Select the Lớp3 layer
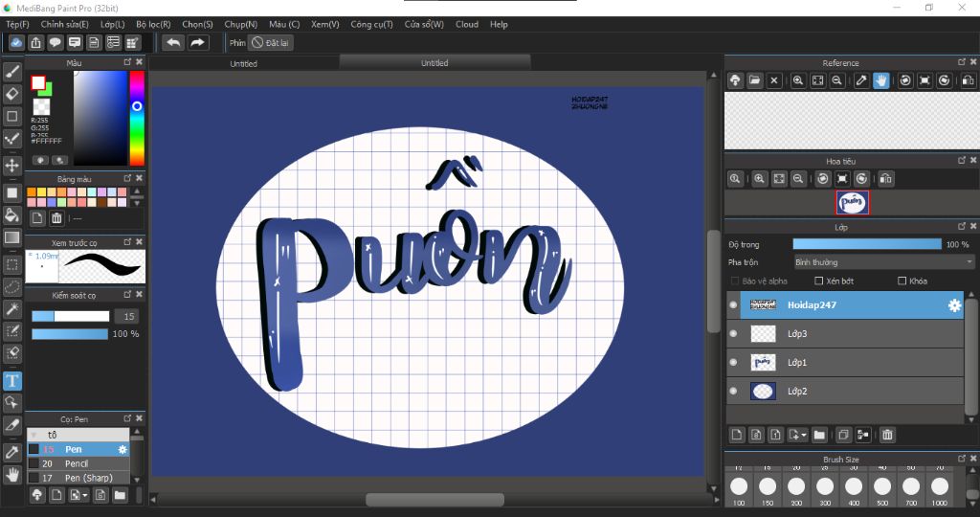This screenshot has height=517, width=980. [845, 334]
